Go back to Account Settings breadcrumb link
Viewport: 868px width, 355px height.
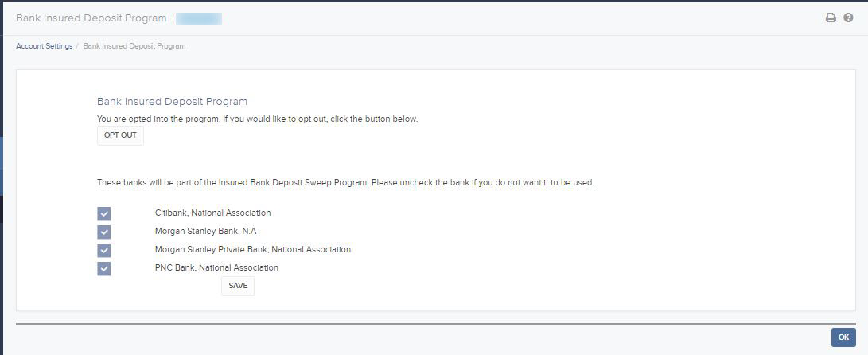(x=44, y=46)
